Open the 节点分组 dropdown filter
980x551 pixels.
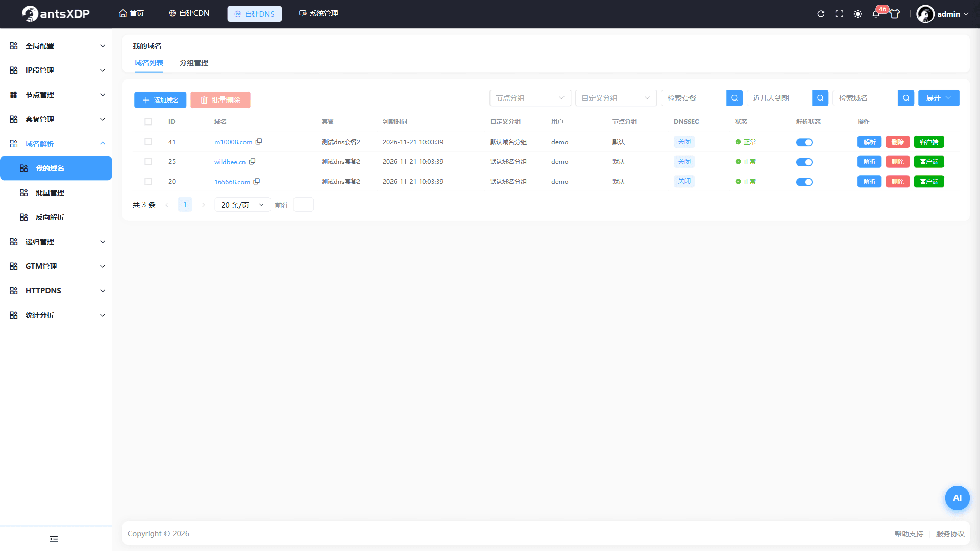tap(530, 98)
